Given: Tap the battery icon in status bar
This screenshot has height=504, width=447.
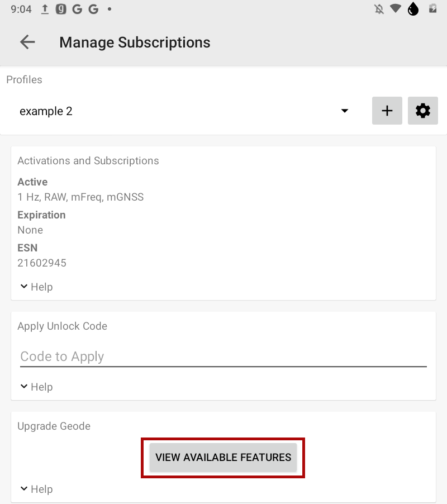Looking at the screenshot, I should click(x=432, y=9).
